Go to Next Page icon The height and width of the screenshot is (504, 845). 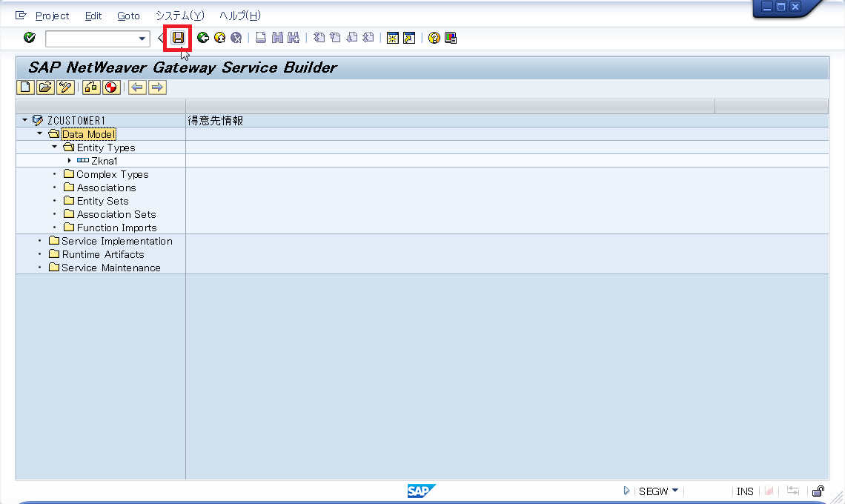[352, 38]
